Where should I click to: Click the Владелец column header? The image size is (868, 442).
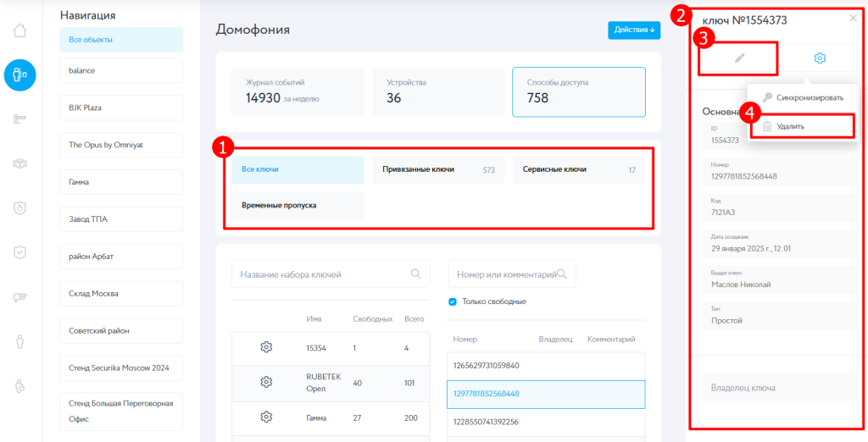tap(555, 339)
